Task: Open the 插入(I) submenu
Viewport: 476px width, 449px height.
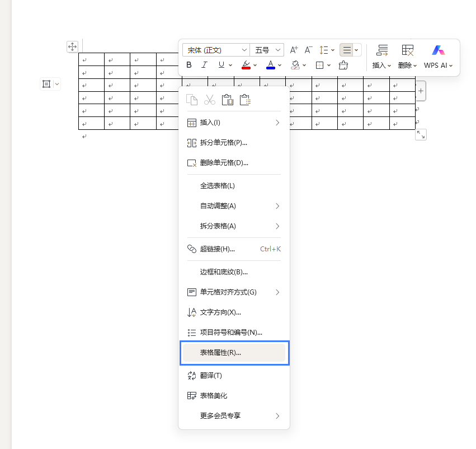Action: tap(234, 123)
